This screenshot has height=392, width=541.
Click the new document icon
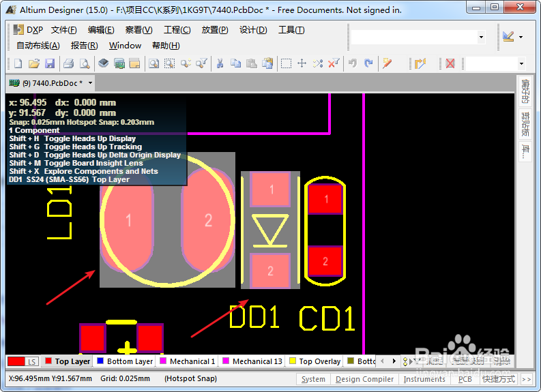pos(18,63)
